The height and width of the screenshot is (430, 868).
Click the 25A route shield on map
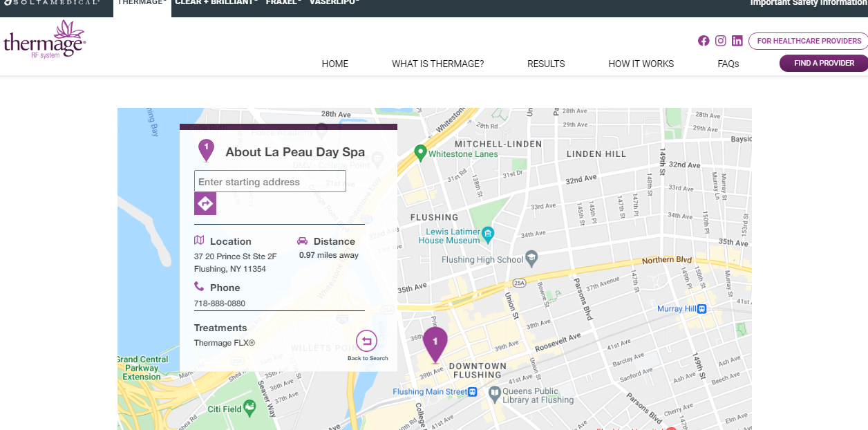click(x=519, y=283)
